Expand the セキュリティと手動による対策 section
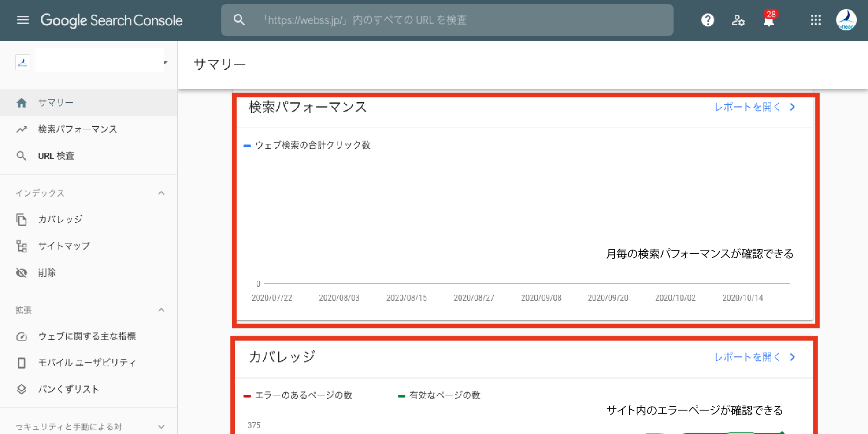868x434 pixels. 161,427
